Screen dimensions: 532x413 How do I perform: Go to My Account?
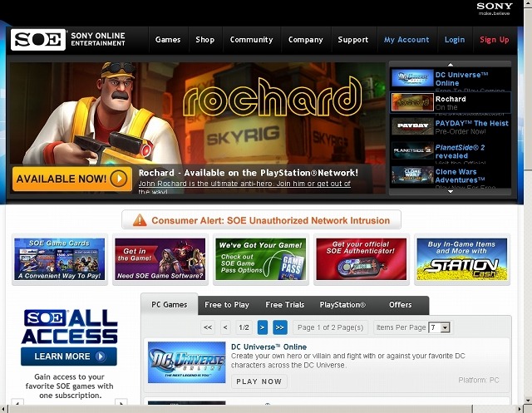406,40
